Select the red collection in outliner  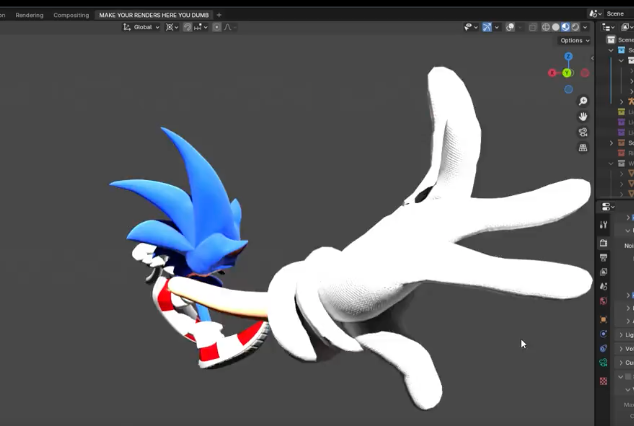click(621, 153)
